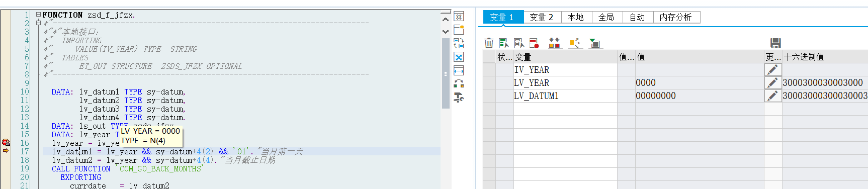This screenshot has height=189, width=868.
Task: Click the empty variable name row below LV_DATUM1
Action: tap(566, 109)
